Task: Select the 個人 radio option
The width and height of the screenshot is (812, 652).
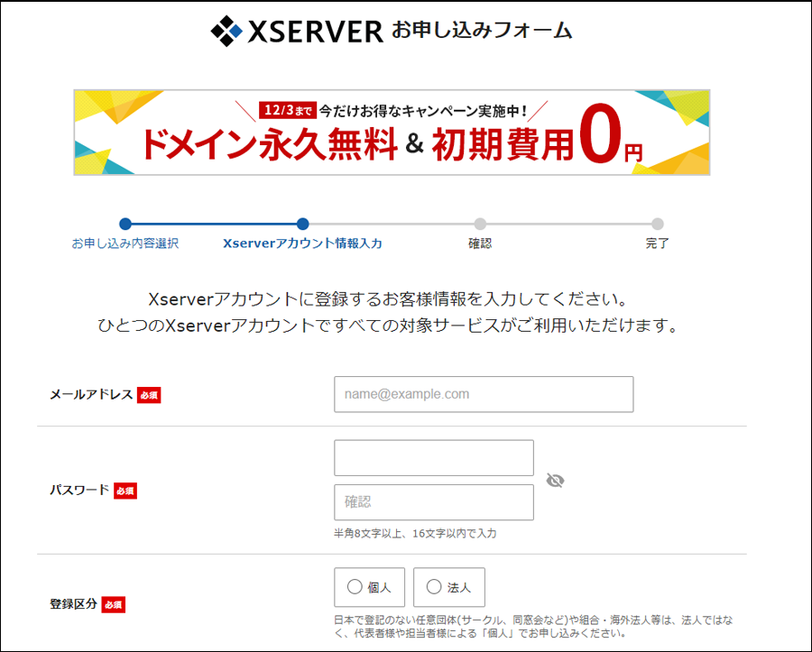Action: pos(369,587)
